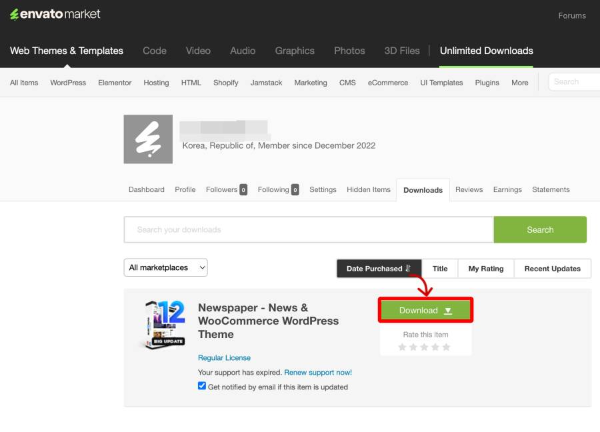600x432 pixels.
Task: Open the Graphics category
Action: (295, 51)
